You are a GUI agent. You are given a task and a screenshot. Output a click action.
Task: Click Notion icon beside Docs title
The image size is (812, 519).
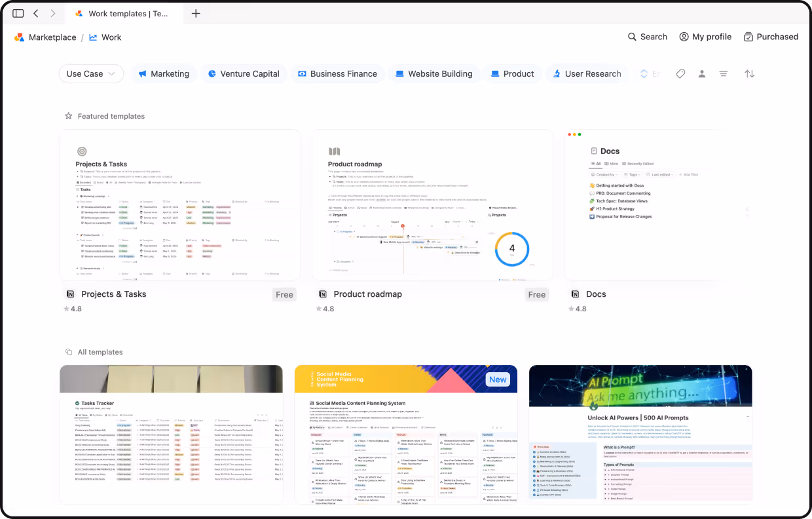point(575,294)
